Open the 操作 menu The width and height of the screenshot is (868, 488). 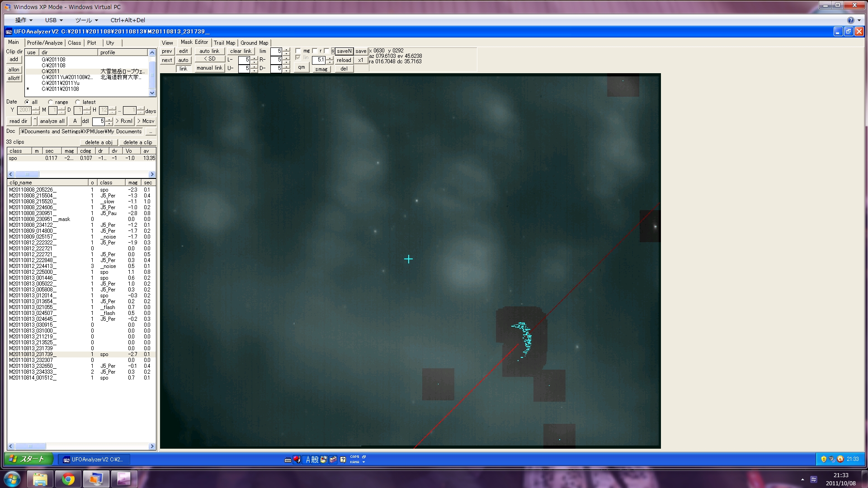pos(24,20)
